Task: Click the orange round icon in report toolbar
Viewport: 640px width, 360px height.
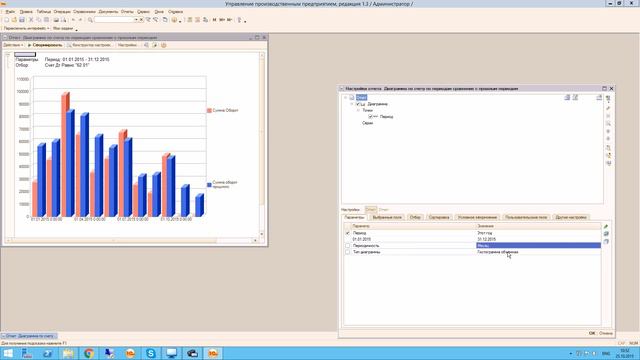Action: pos(164,45)
